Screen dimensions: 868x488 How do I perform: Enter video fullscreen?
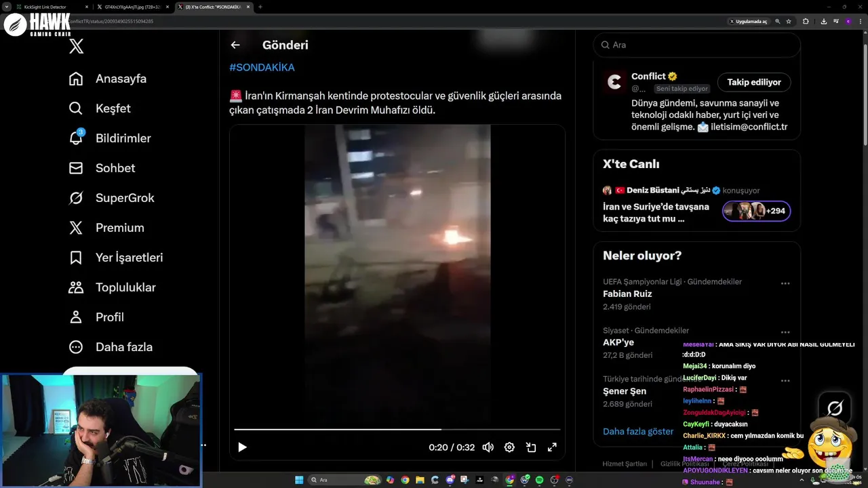pos(552,447)
